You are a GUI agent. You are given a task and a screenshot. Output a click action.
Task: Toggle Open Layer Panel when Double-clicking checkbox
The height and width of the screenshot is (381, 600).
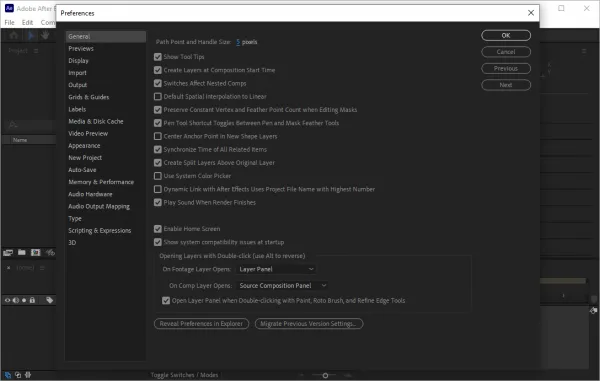click(166, 301)
